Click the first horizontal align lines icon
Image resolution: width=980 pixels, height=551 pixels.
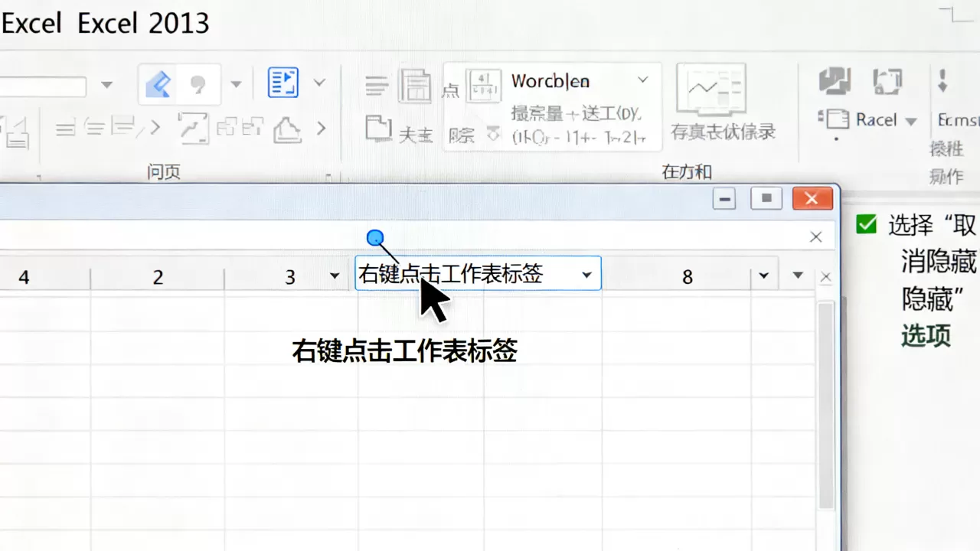click(66, 128)
